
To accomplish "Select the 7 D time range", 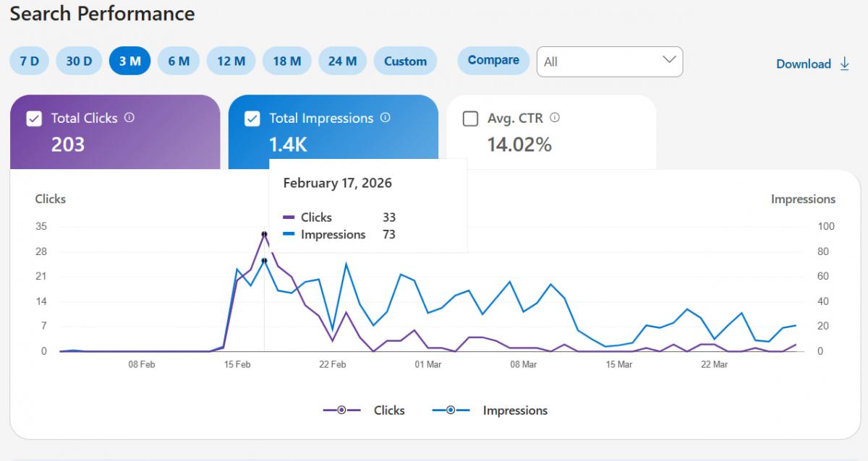I will [x=30, y=61].
